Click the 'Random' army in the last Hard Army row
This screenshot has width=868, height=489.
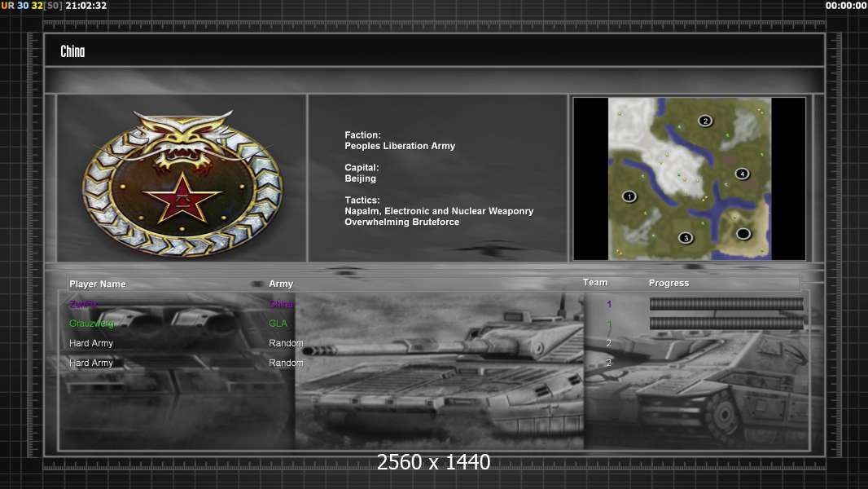tap(286, 363)
